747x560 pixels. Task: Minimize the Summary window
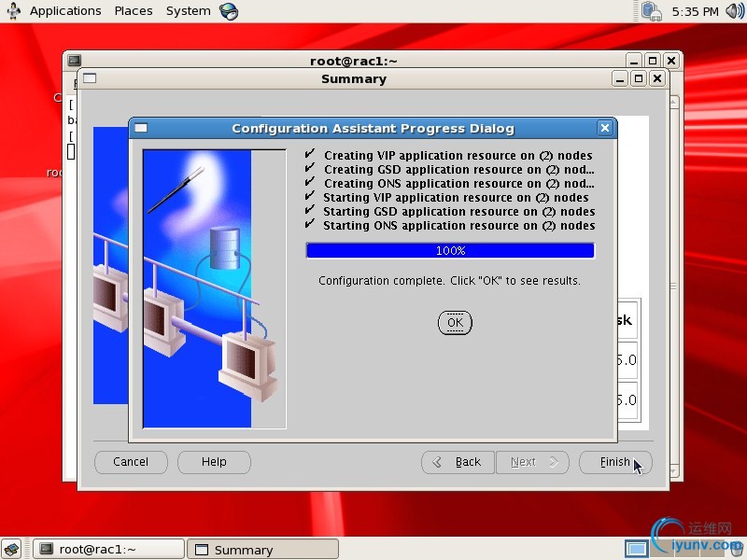pos(620,78)
